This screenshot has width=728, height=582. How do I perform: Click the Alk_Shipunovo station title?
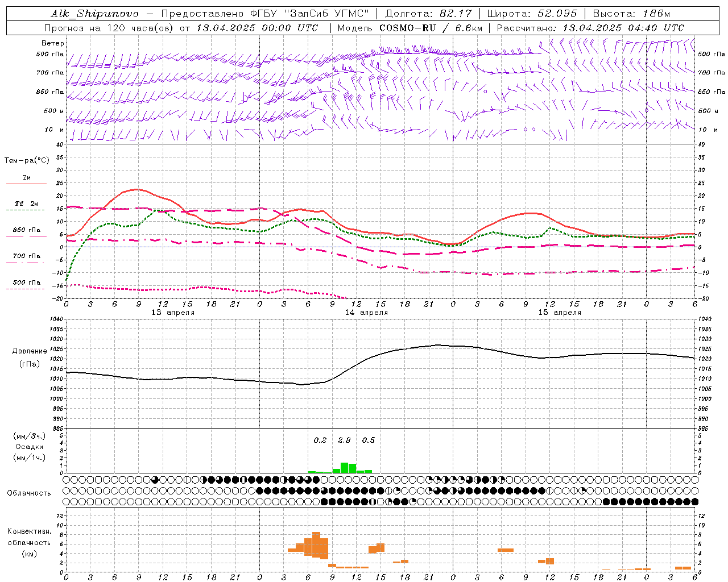point(94,14)
